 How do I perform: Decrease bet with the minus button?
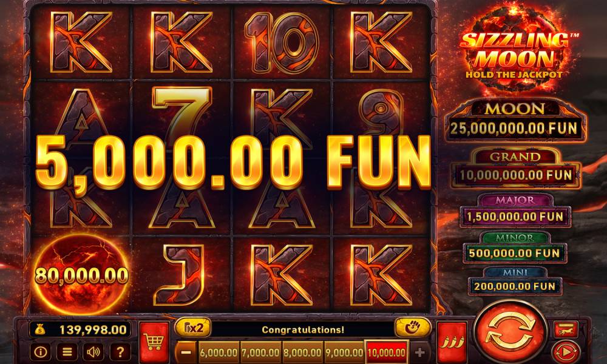click(x=186, y=352)
